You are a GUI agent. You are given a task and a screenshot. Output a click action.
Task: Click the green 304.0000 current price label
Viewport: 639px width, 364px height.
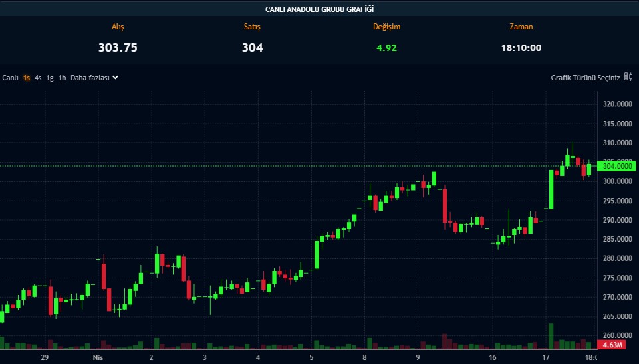[x=618, y=166]
